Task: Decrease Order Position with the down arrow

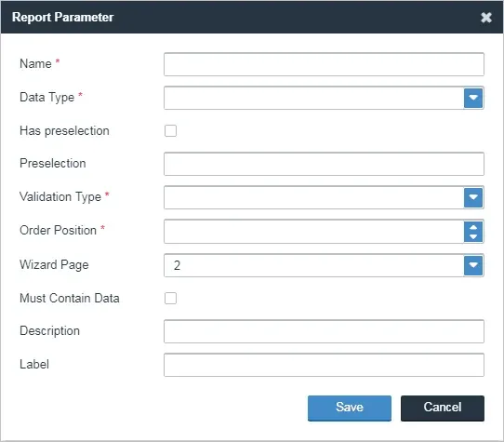Action: coord(473,236)
